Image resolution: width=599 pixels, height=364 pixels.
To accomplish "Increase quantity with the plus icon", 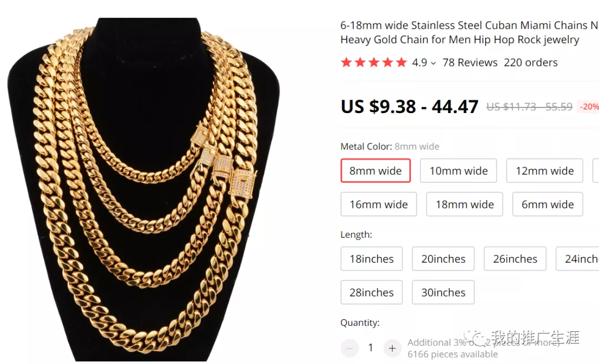I will pyautogui.click(x=392, y=348).
